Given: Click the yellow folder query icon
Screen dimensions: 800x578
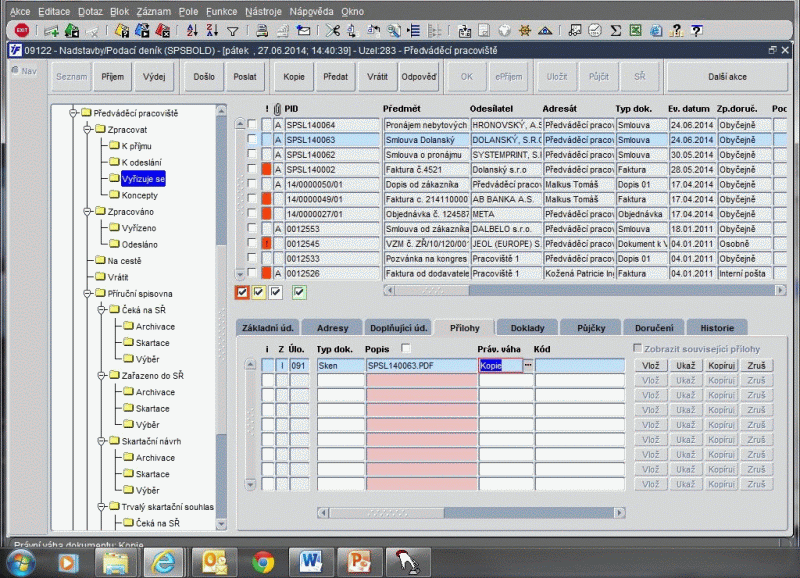Looking at the screenshot, I should [122, 31].
